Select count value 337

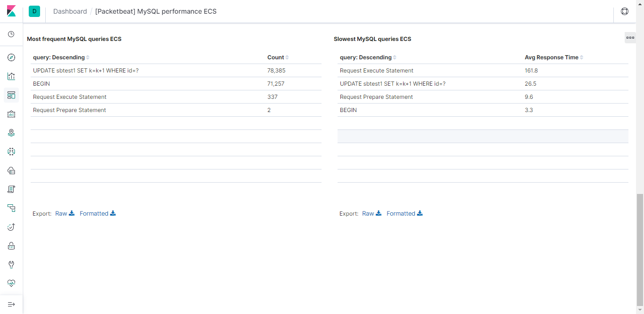tap(272, 97)
